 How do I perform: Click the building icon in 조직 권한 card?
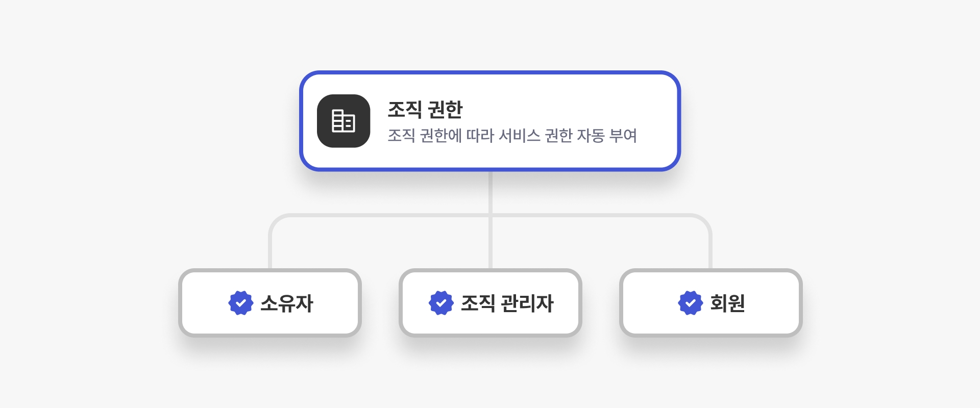(344, 121)
